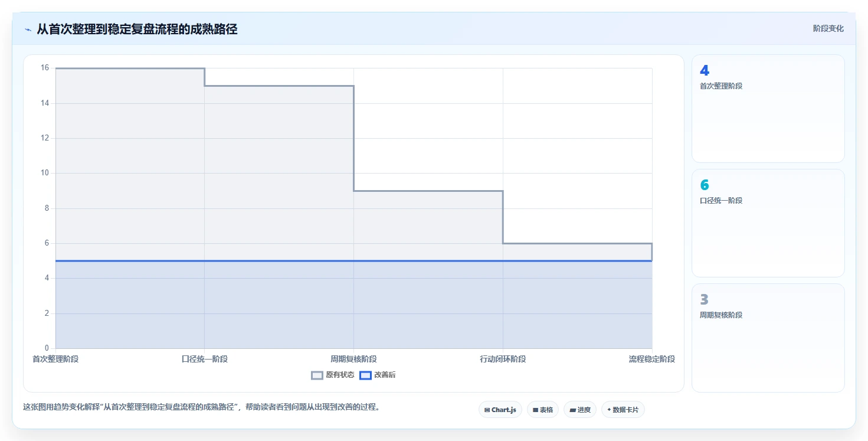Click the description text below the chart
The height and width of the screenshot is (441, 868).
201,407
